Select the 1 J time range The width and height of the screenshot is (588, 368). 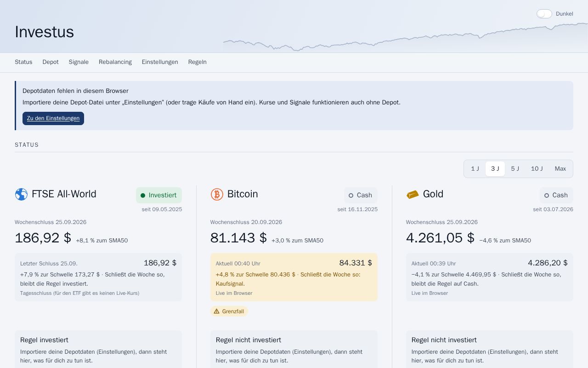tap(475, 169)
